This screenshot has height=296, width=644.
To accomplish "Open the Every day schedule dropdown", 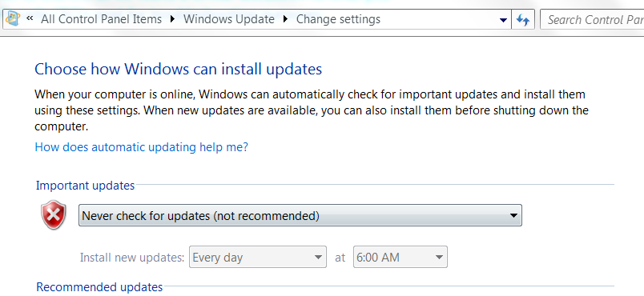I will point(257,258).
